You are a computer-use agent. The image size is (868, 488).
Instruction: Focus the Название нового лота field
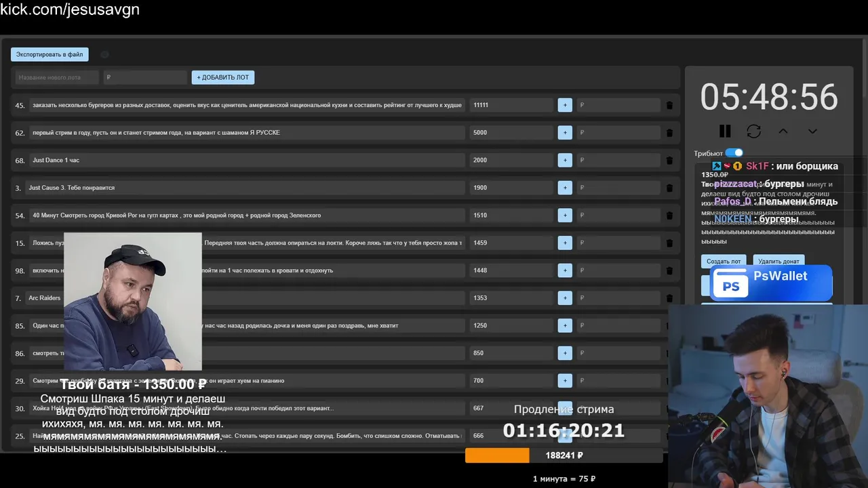(57, 77)
